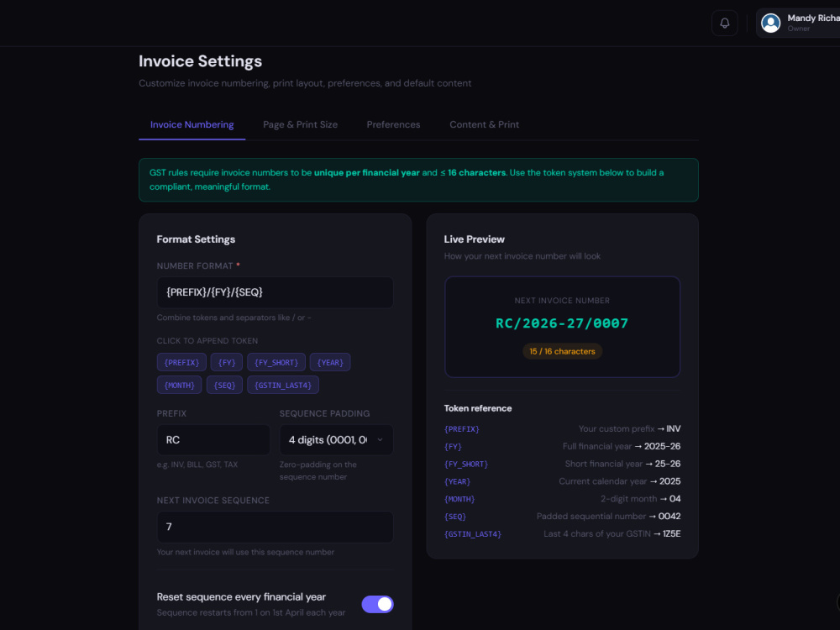This screenshot has height=630, width=840.
Task: Open the Sequence Padding dropdown
Action: [x=337, y=440]
